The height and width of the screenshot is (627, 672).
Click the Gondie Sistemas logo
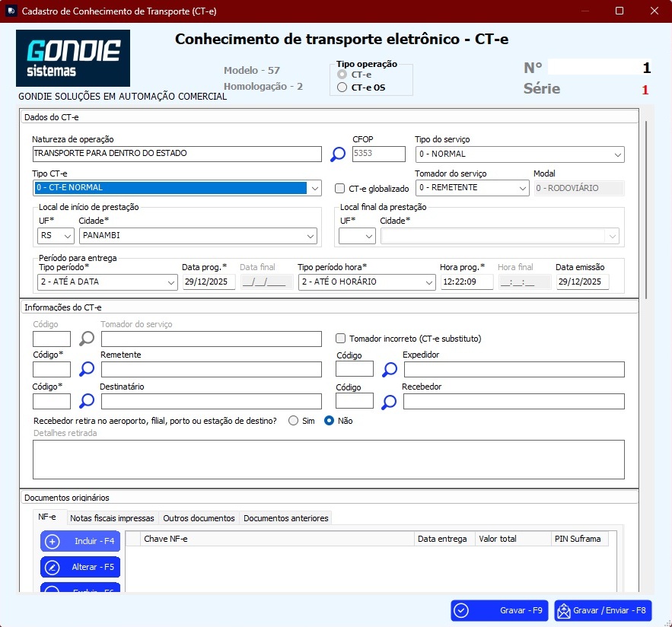(73, 58)
